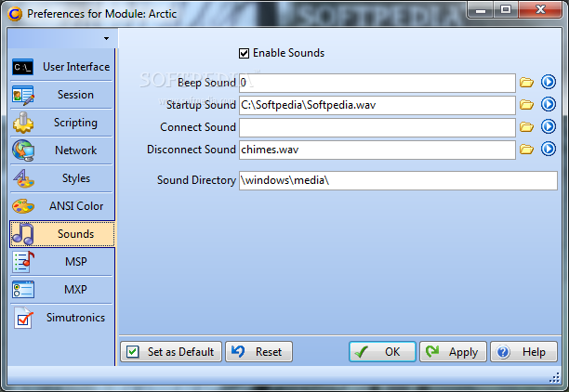Click into the Sound Directory field

(398, 180)
